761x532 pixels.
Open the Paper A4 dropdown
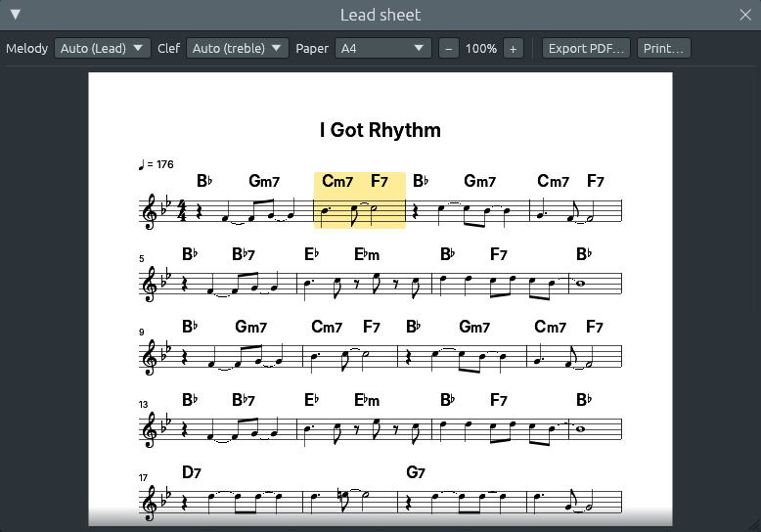click(x=382, y=48)
